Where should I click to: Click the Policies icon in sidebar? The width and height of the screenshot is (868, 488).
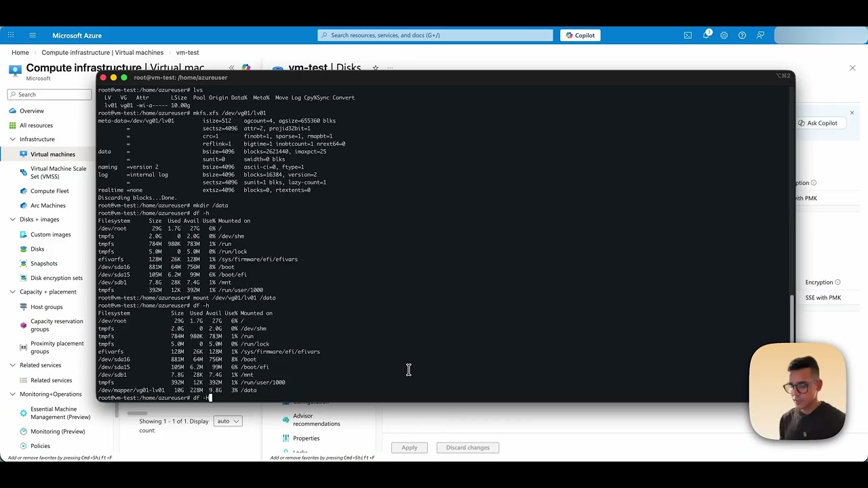point(24,446)
